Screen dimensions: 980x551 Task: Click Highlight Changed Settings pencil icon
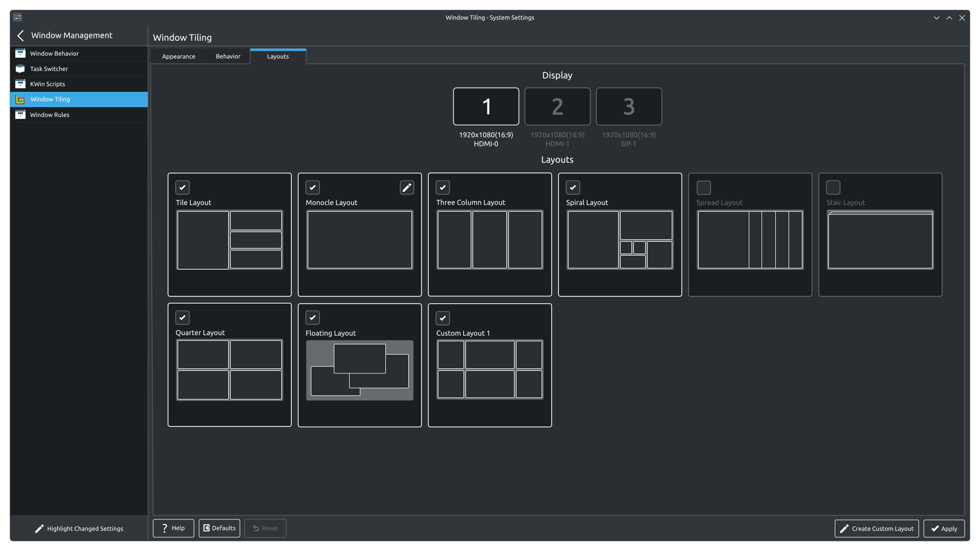[39, 529]
